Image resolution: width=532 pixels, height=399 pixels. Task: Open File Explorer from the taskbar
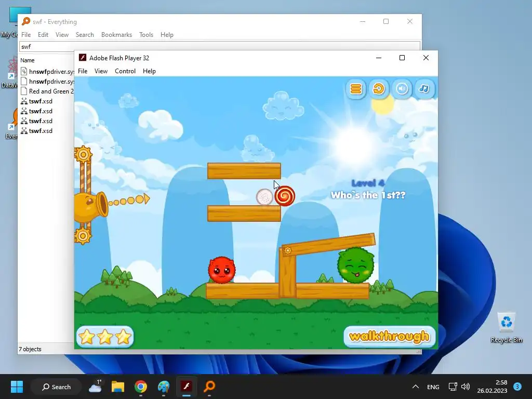click(x=118, y=387)
